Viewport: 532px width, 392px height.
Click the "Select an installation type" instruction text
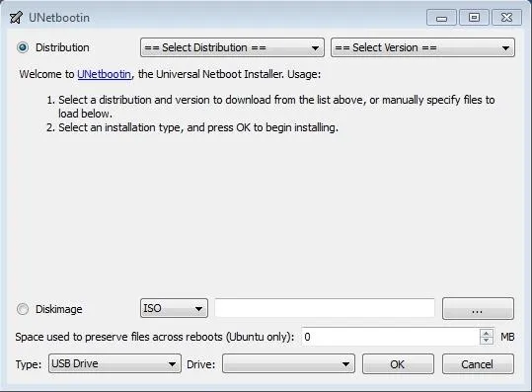198,127
